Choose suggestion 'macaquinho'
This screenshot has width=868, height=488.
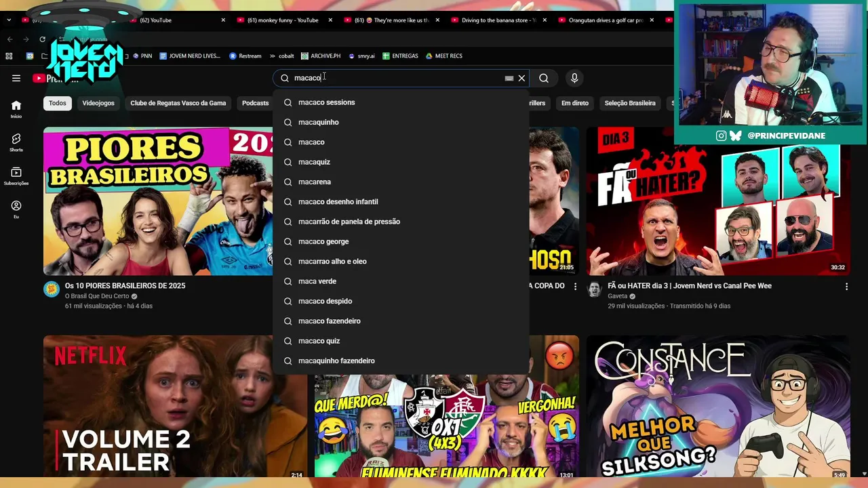click(x=401, y=122)
